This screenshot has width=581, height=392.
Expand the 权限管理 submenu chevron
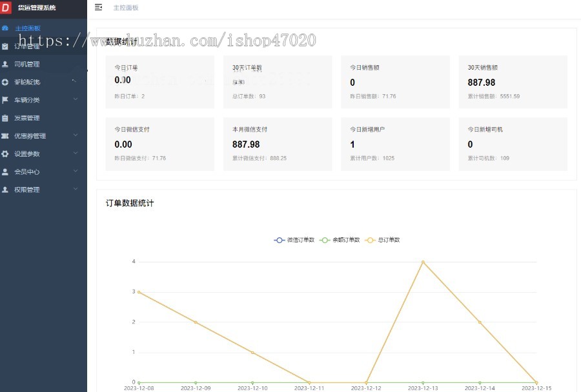click(76, 189)
